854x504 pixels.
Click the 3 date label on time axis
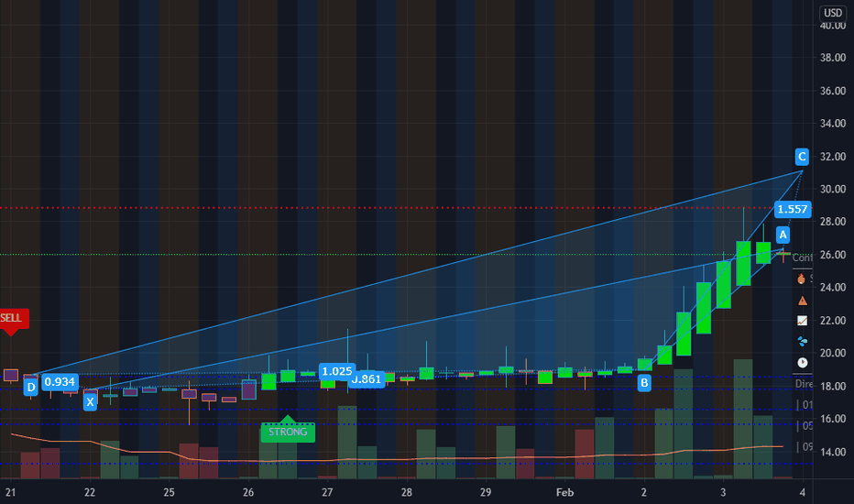point(723,493)
